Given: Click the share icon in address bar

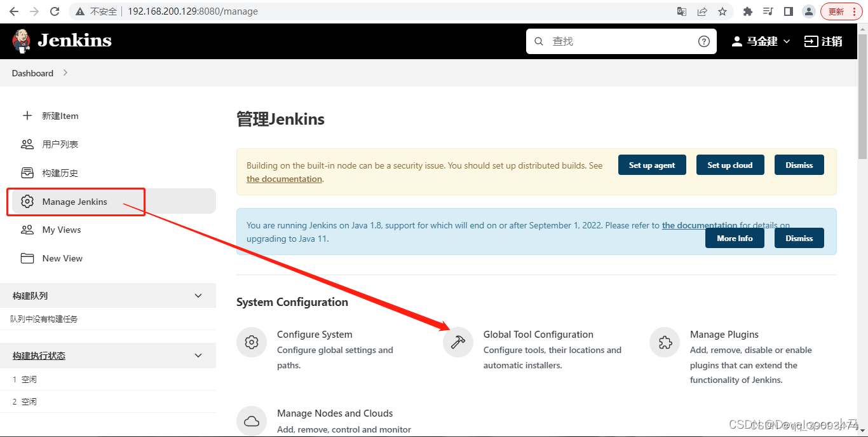Looking at the screenshot, I should click(x=702, y=11).
